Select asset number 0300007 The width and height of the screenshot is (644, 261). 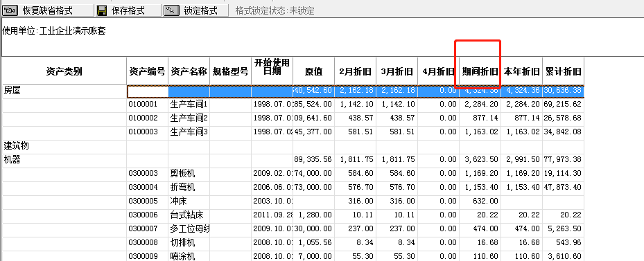[143, 229]
